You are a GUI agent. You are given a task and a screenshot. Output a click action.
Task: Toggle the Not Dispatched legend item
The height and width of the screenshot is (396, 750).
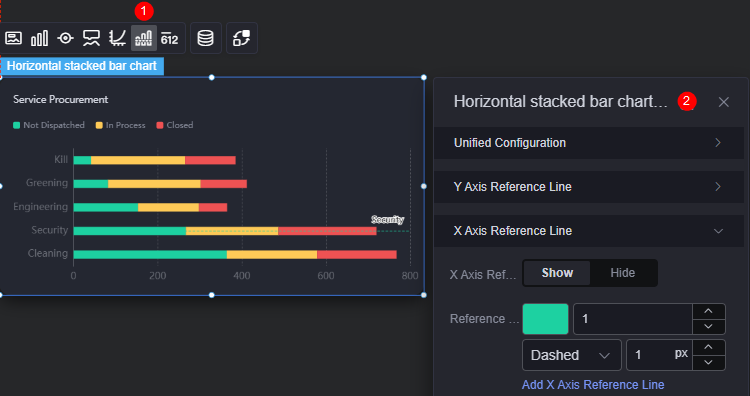[x=49, y=125]
